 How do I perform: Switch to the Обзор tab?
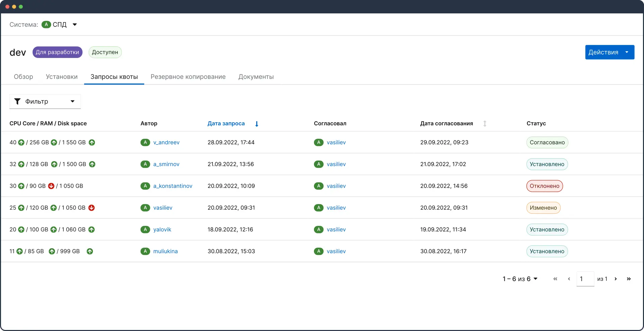pyautogui.click(x=23, y=77)
